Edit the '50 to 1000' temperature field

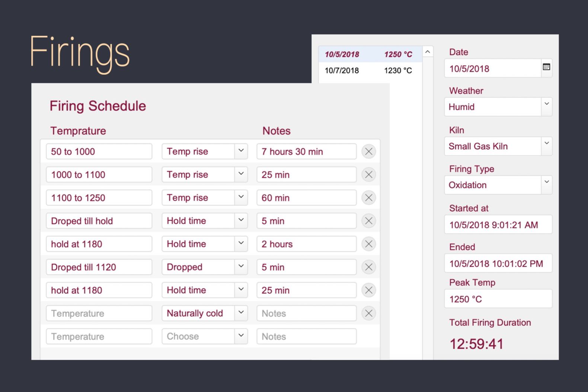(99, 151)
